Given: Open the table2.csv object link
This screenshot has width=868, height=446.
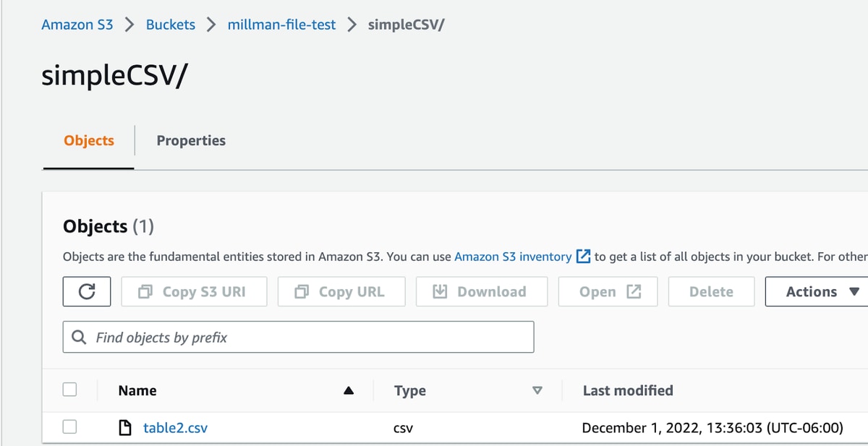Looking at the screenshot, I should (x=175, y=428).
